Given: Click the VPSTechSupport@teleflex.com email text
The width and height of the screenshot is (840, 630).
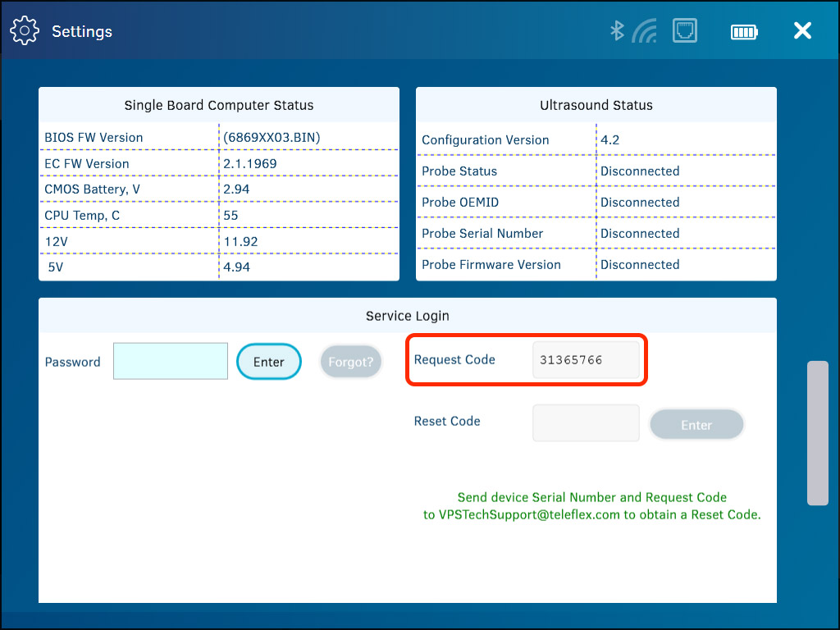Looking at the screenshot, I should (530, 515).
